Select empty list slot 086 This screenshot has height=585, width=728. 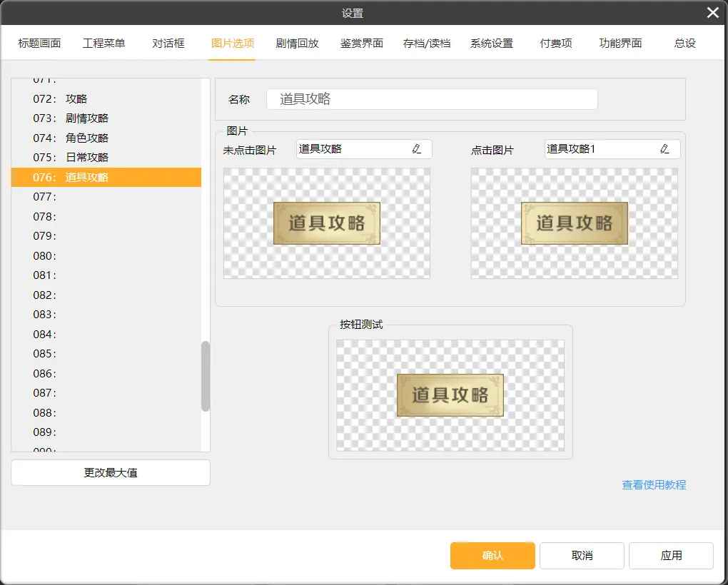click(x=106, y=373)
